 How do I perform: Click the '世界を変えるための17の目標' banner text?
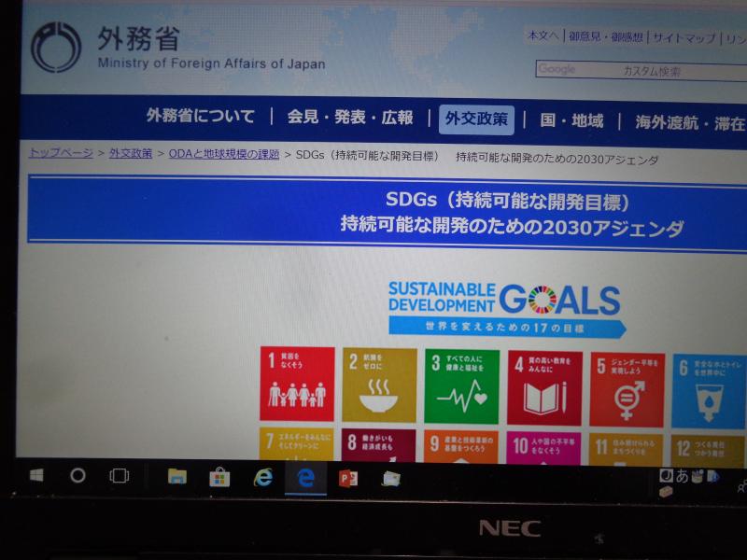(x=504, y=328)
